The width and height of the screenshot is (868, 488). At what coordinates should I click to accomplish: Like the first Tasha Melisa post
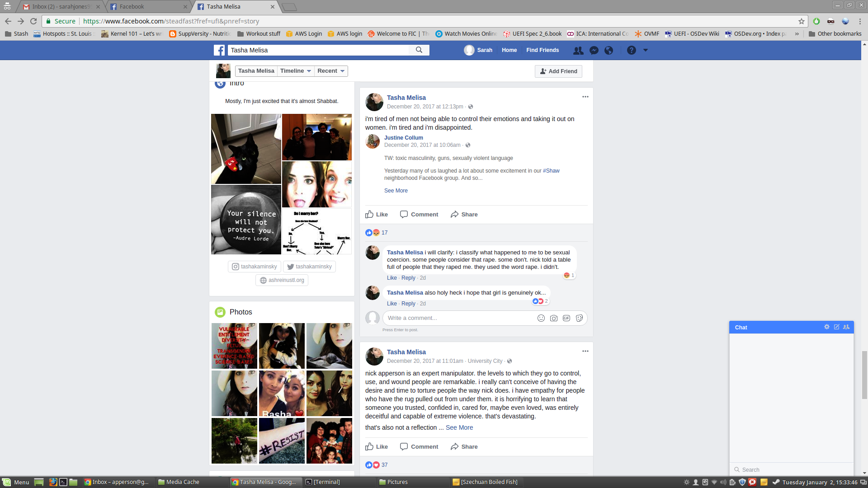point(377,215)
